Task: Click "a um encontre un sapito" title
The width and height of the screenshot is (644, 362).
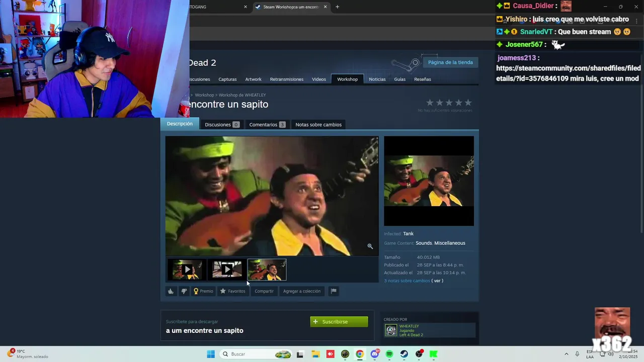Action: (x=205, y=330)
